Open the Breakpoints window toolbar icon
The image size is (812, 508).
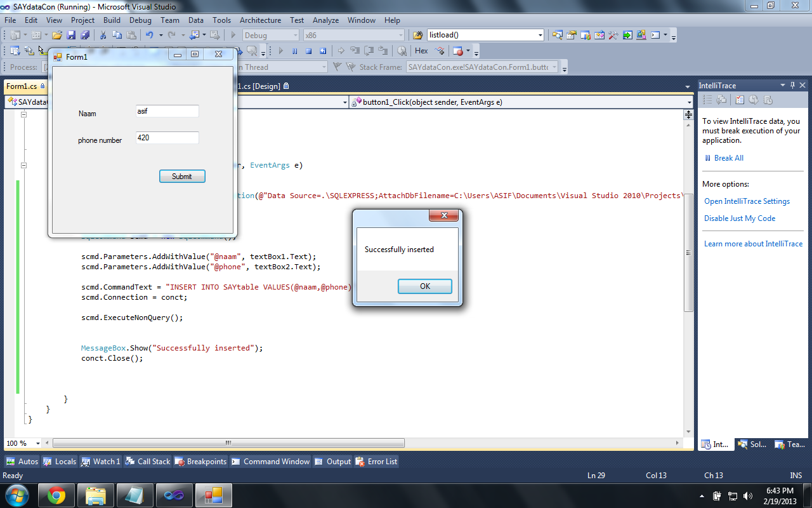click(457, 51)
